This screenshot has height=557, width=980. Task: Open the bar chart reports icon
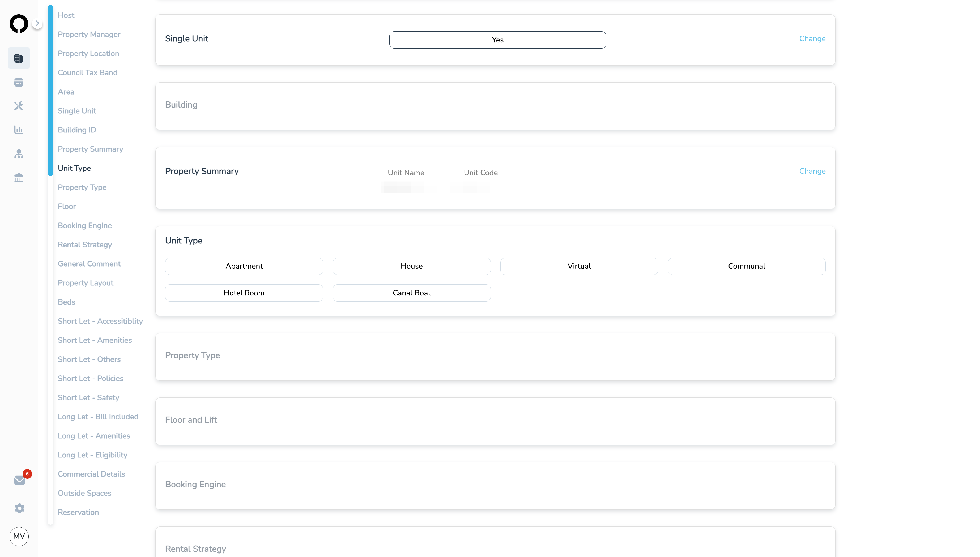click(19, 130)
